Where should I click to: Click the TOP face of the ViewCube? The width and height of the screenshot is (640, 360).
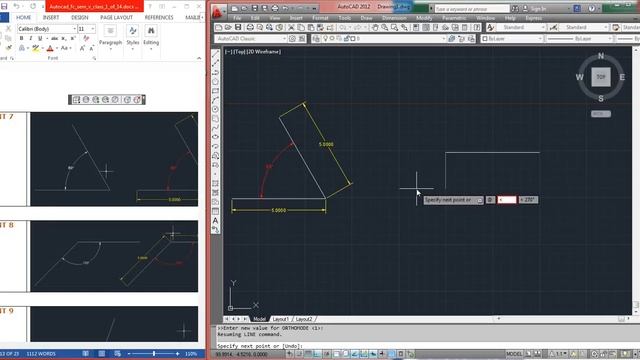click(x=601, y=77)
